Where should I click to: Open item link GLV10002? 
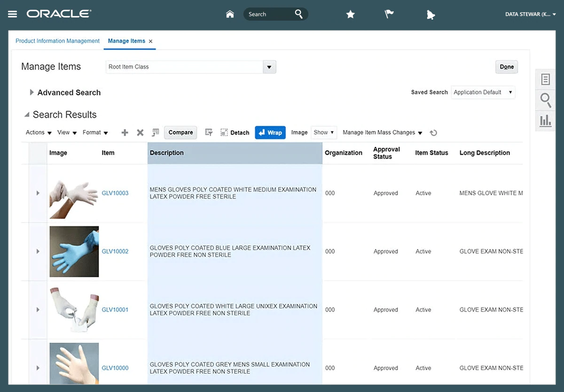(115, 252)
